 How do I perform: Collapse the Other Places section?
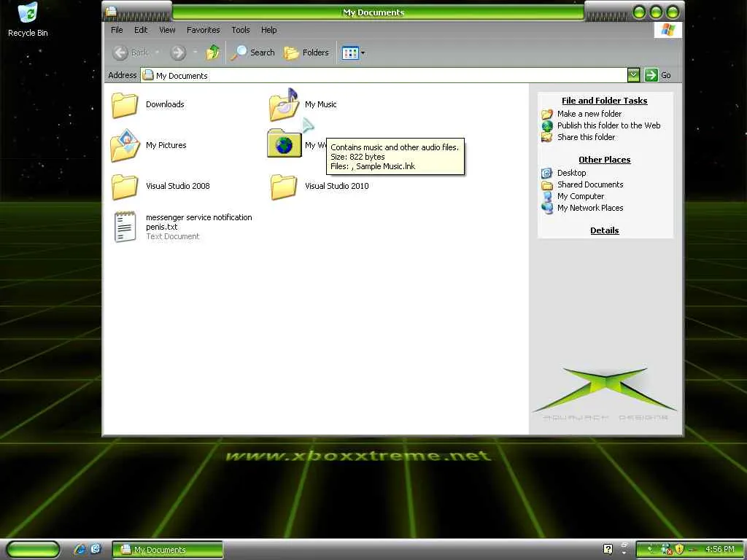[x=604, y=160]
